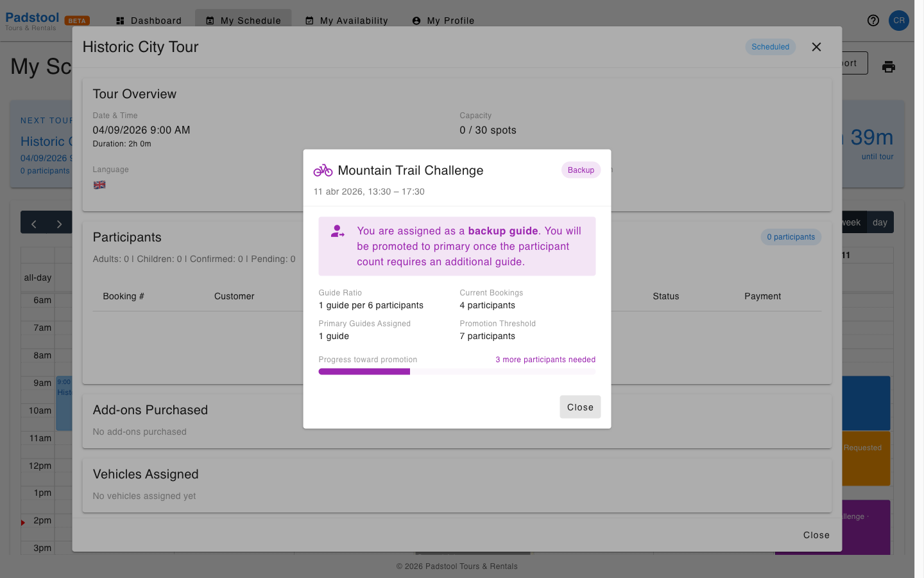The image size is (924, 578).
Task: Open the My Schedule tab
Action: coord(243,21)
